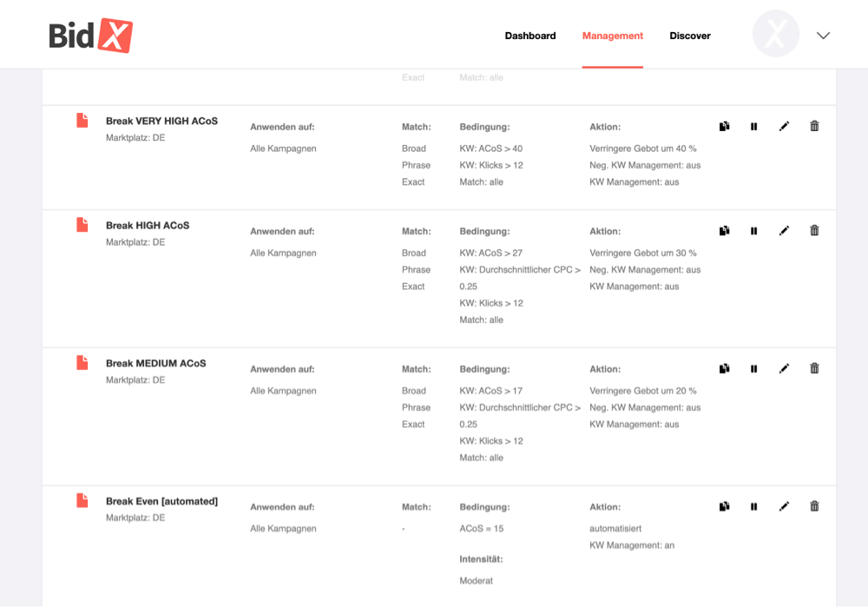Copy the Break Even [automated] rule
The width and height of the screenshot is (868, 607).
(x=724, y=506)
